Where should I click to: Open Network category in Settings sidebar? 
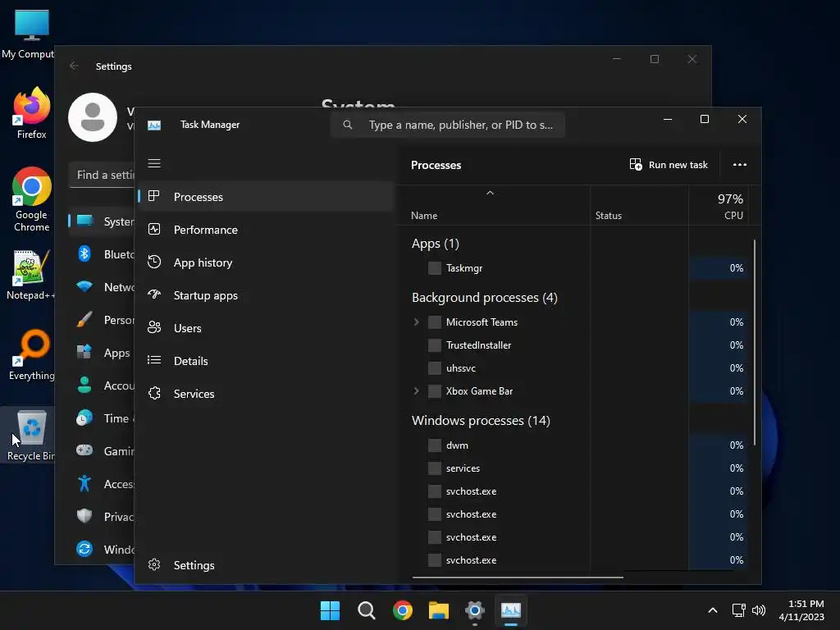click(102, 287)
